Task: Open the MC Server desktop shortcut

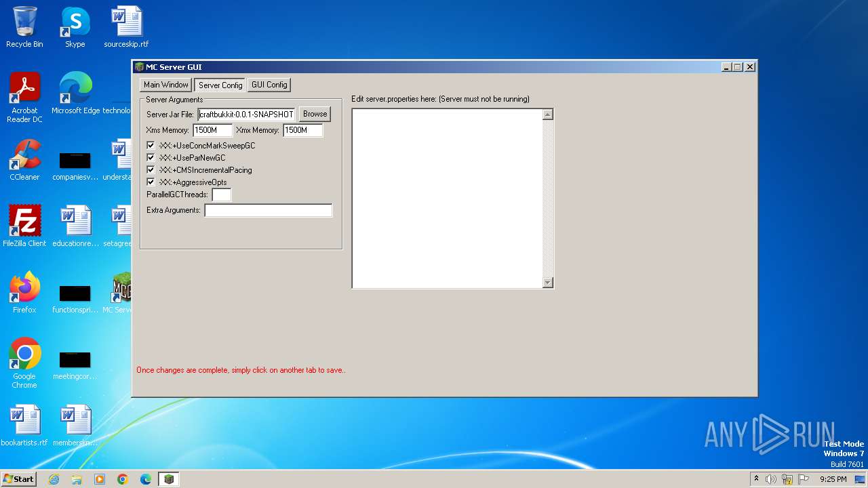Action: point(121,293)
